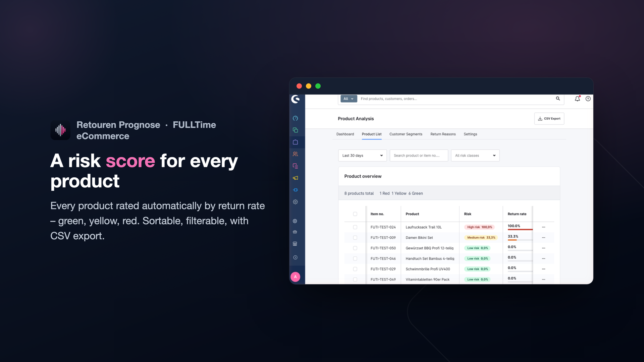The height and width of the screenshot is (362, 644).
Task: Click product 'Handtuch Set Bambus 4-teilig'
Action: point(430,259)
